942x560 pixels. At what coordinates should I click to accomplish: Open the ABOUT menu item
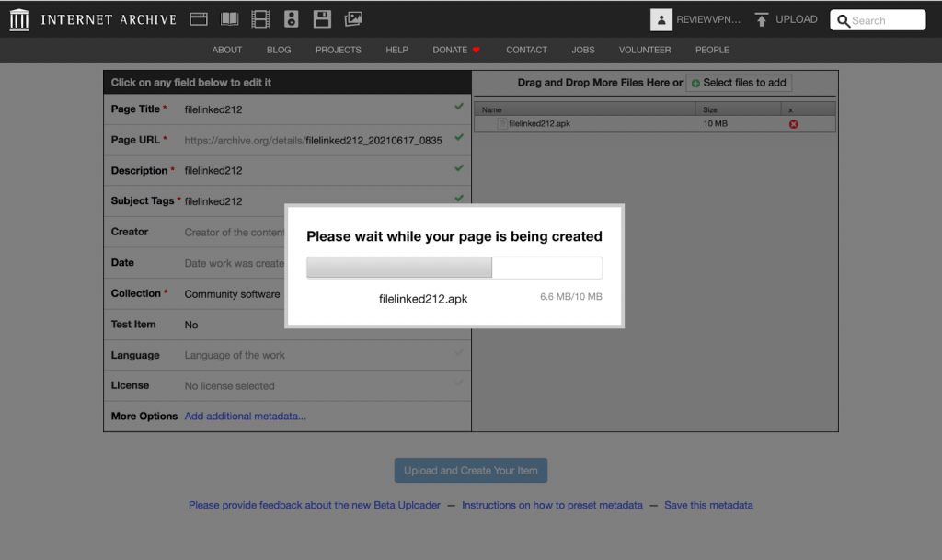click(x=227, y=50)
